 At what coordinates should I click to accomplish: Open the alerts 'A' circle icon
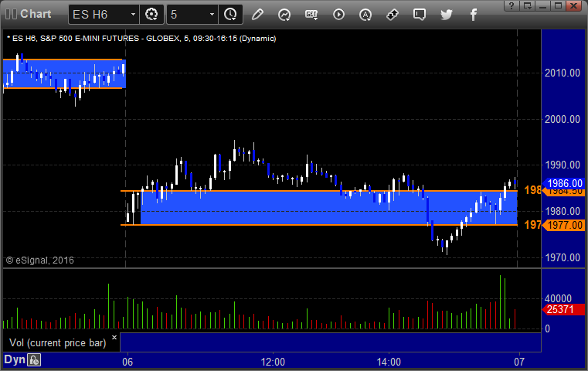coord(365,15)
